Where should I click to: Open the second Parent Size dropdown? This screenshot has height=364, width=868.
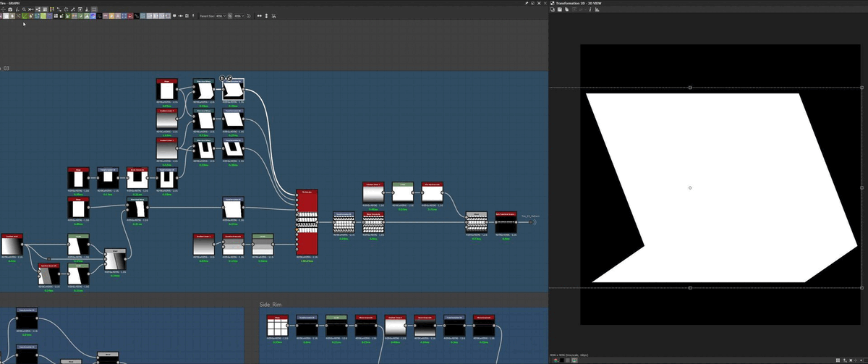[240, 15]
